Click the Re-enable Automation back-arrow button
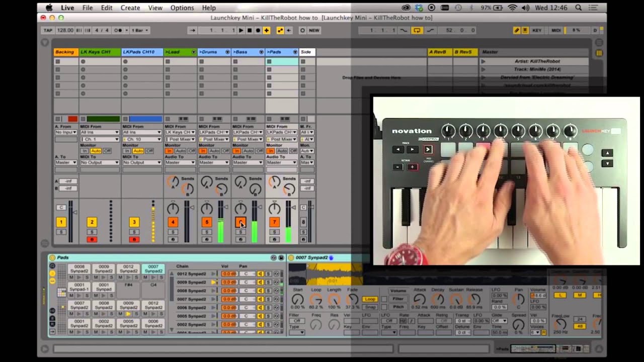The image size is (644, 362). click(x=289, y=30)
